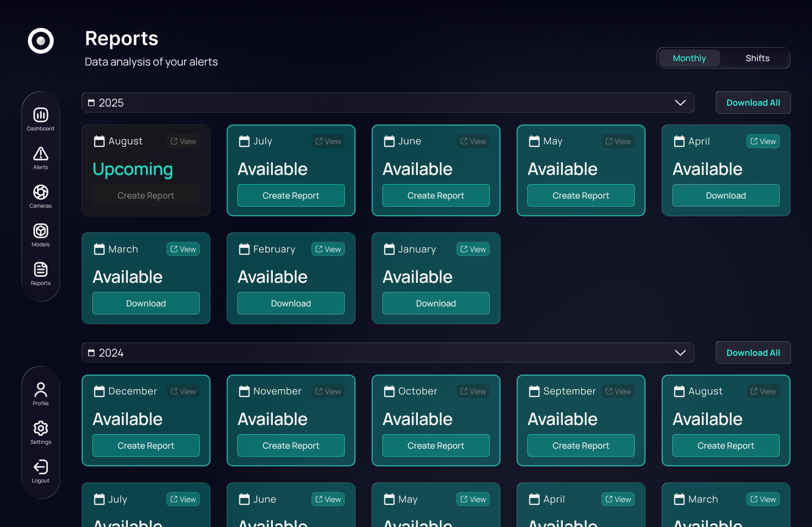Viewport: 812px width, 527px height.
Task: Select the Monthly view toggle
Action: 689,58
